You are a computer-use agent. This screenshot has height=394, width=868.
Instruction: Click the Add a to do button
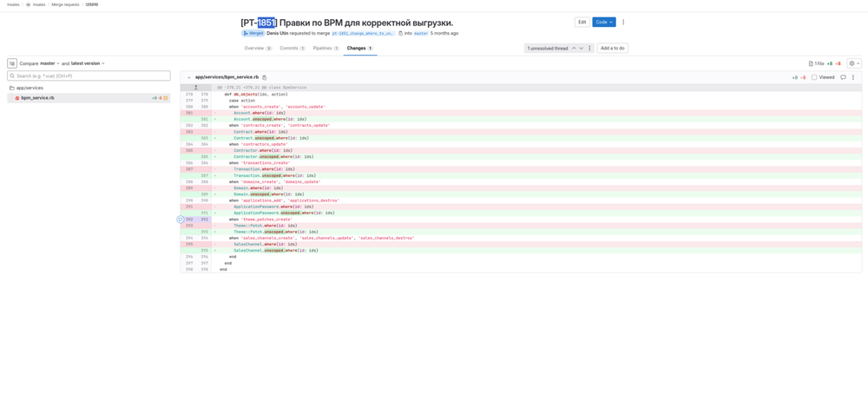click(x=612, y=49)
